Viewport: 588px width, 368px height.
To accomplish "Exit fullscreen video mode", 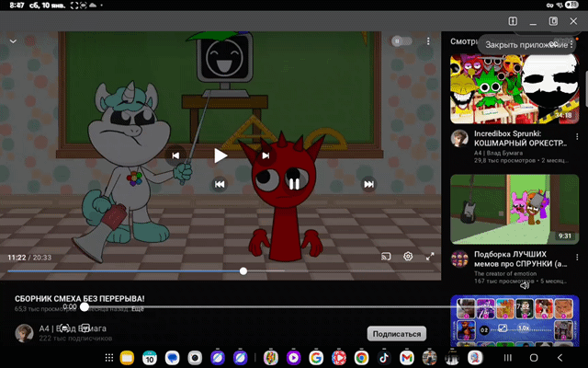I will pos(430,258).
